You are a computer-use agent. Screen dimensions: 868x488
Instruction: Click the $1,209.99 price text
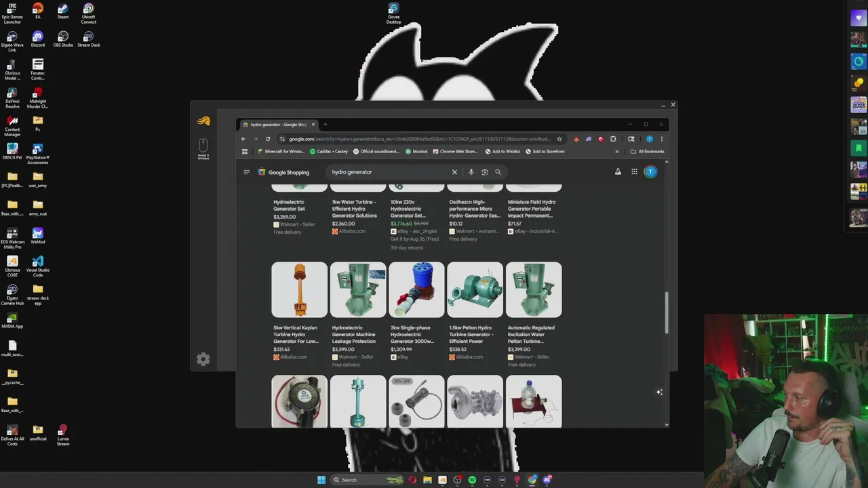(401, 350)
